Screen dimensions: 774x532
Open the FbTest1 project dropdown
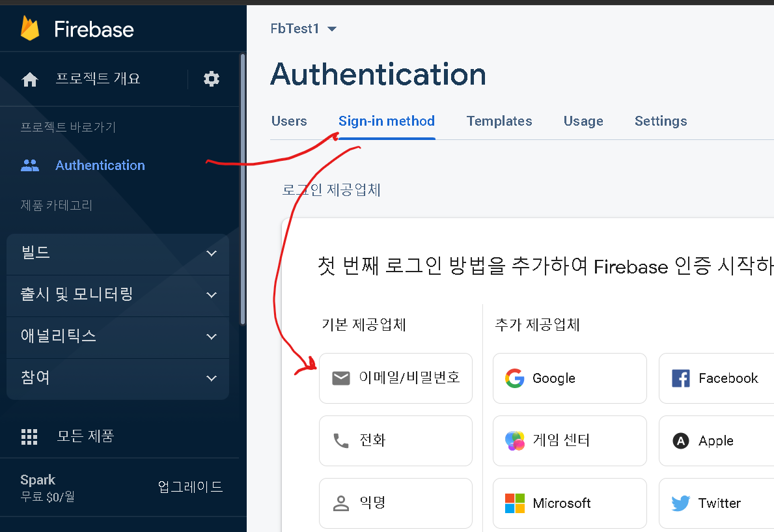pyautogui.click(x=303, y=29)
